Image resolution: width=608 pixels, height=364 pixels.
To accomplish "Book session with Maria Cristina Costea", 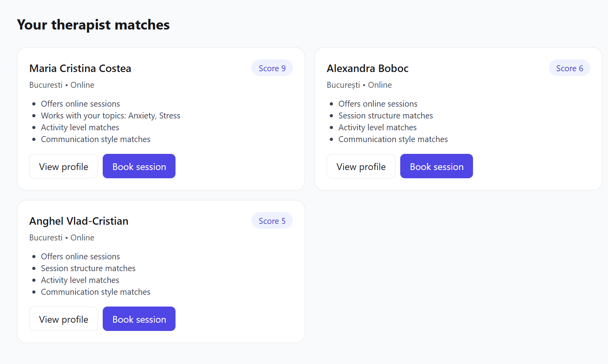I will pos(139,166).
